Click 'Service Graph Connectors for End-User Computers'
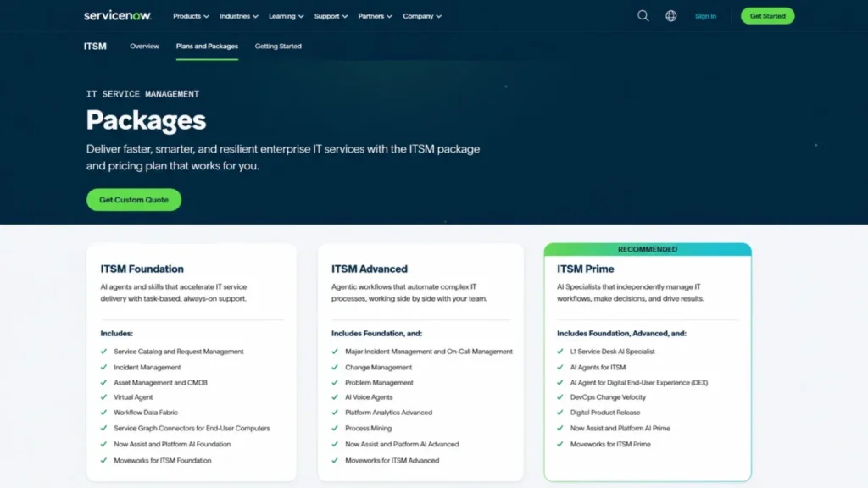The height and width of the screenshot is (488, 868). 192,428
